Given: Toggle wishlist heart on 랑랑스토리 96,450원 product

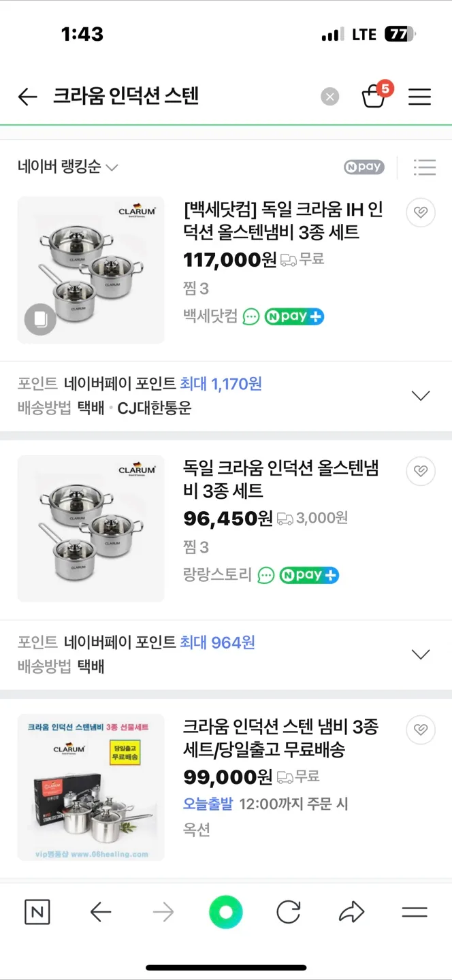Looking at the screenshot, I should coord(421,471).
